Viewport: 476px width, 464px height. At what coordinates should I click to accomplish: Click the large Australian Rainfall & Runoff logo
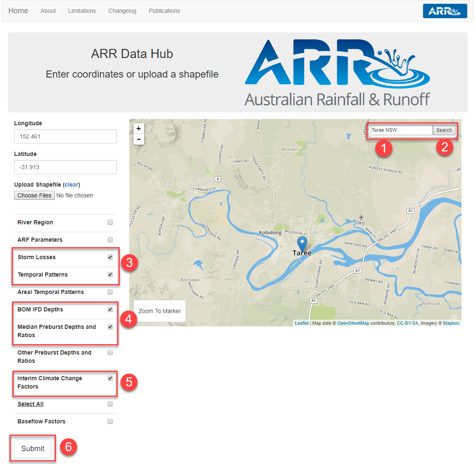[x=337, y=73]
